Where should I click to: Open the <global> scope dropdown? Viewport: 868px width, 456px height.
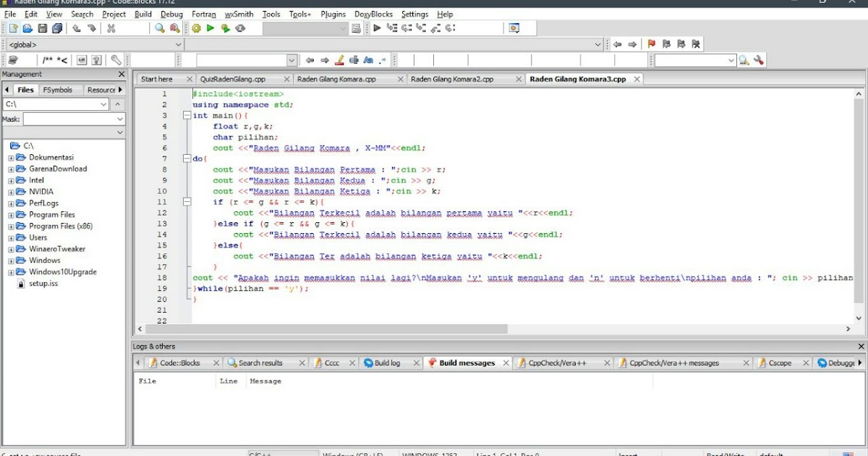point(178,44)
